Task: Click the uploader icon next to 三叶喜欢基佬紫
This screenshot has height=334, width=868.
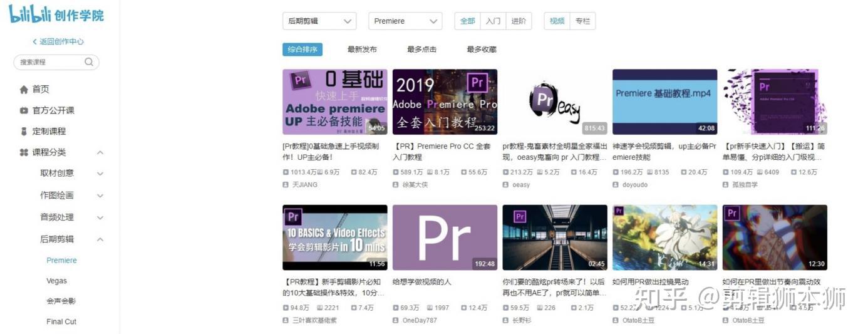Action: click(x=286, y=320)
